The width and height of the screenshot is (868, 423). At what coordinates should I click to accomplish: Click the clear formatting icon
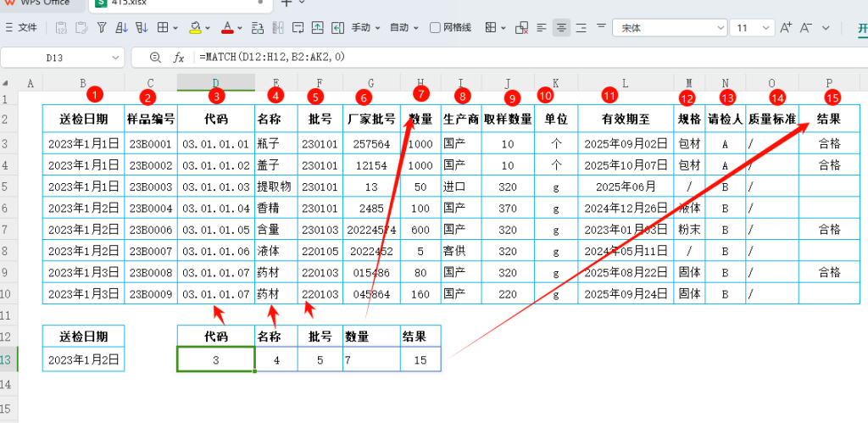pos(521,28)
